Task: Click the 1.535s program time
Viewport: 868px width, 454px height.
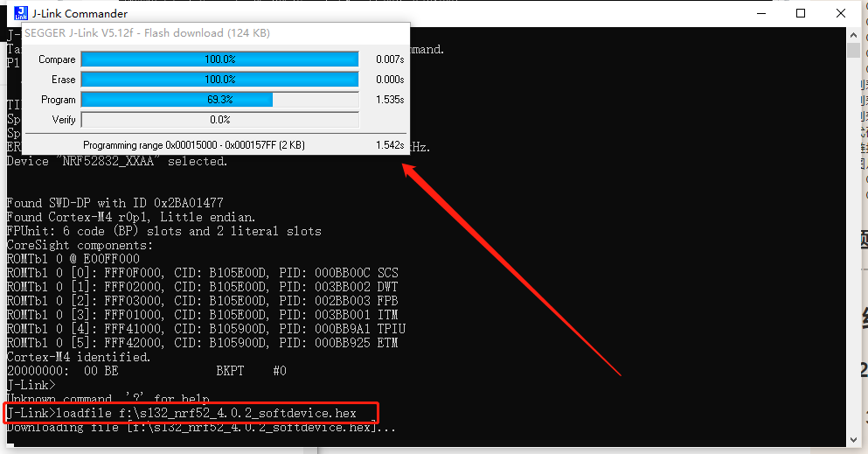Action: 390,100
